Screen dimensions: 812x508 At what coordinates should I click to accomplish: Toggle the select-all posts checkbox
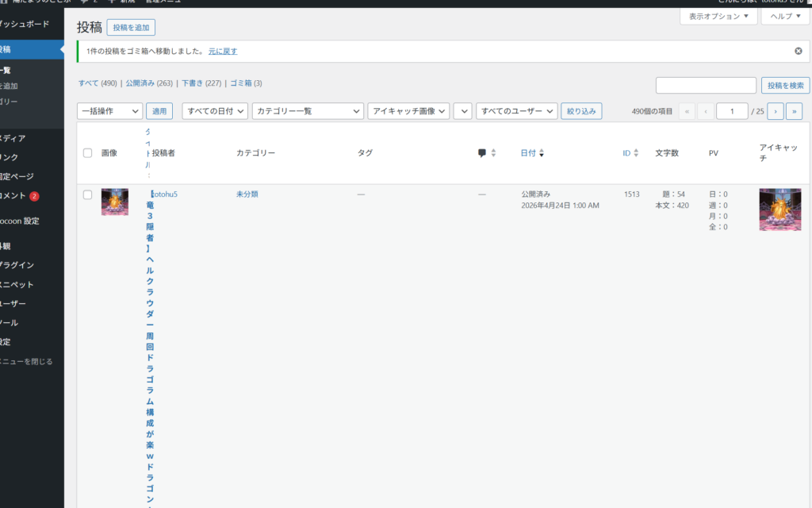coord(88,153)
